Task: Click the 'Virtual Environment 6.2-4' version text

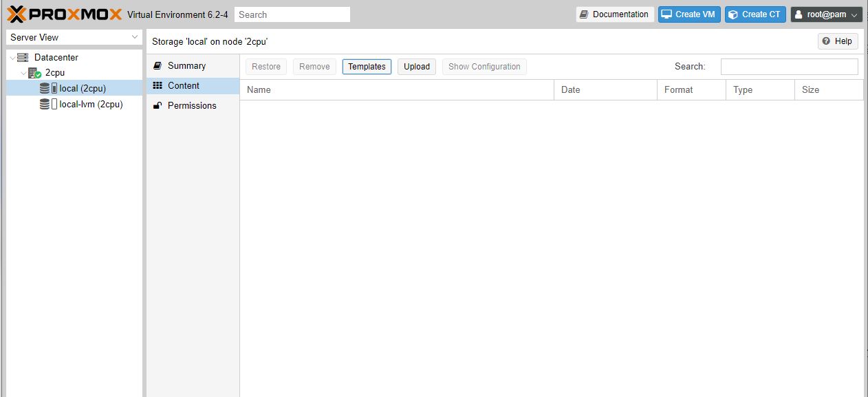Action: click(x=177, y=14)
